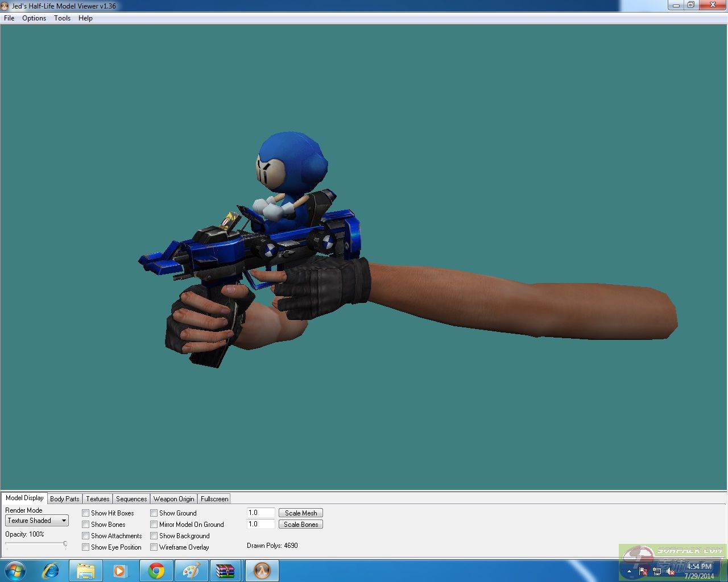Screen dimensions: 728x582
Task: Click the Scale Mesh value field
Action: [260, 513]
